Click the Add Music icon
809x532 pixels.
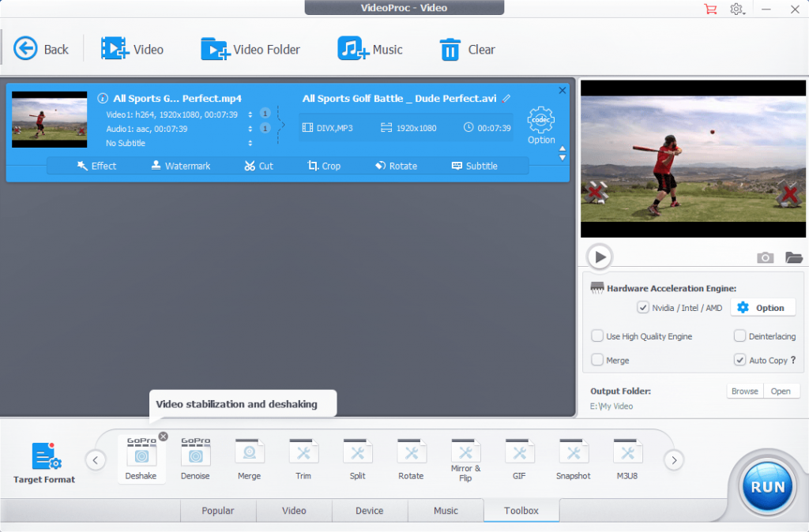tap(353, 49)
